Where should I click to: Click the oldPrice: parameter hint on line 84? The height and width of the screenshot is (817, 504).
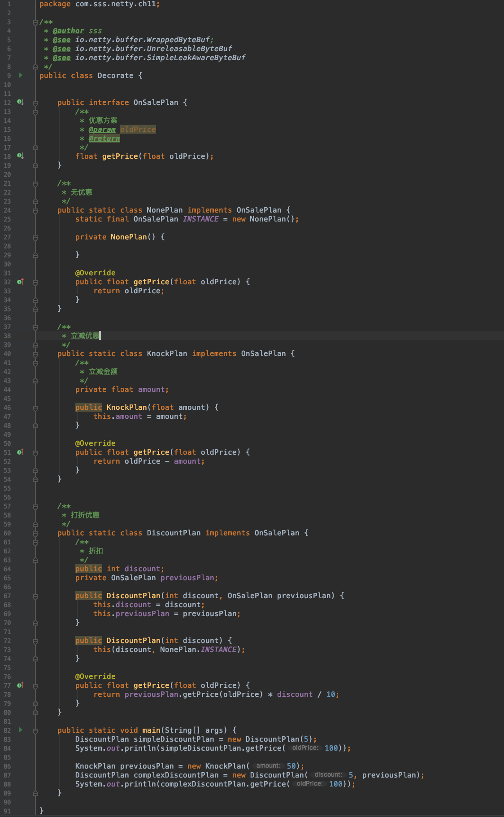click(305, 748)
